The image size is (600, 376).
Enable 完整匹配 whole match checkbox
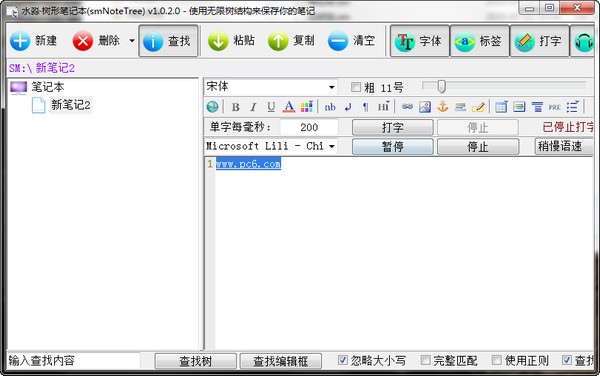[x=425, y=360]
